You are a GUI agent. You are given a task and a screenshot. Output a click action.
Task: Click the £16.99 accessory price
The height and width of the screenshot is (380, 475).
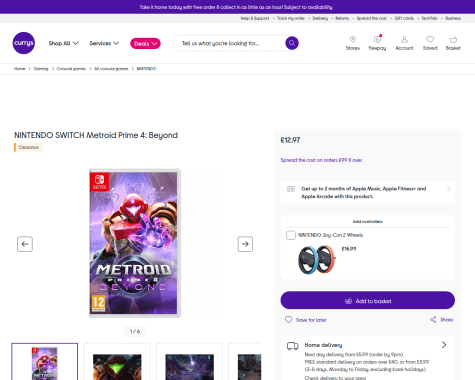[x=349, y=249]
